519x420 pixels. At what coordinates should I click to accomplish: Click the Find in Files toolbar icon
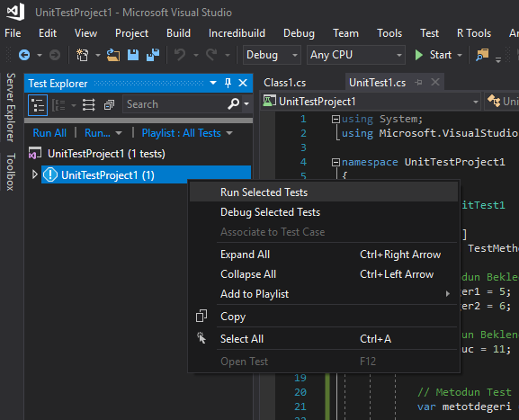click(482, 55)
